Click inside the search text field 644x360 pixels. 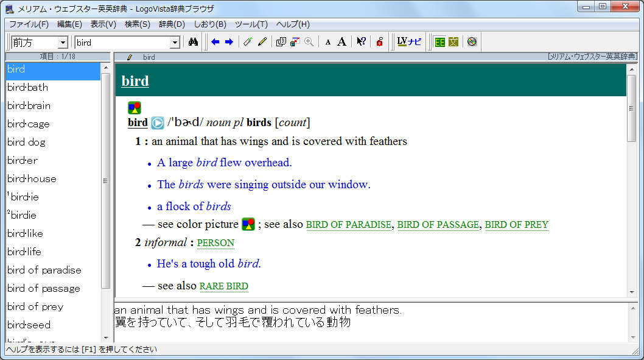click(x=122, y=43)
